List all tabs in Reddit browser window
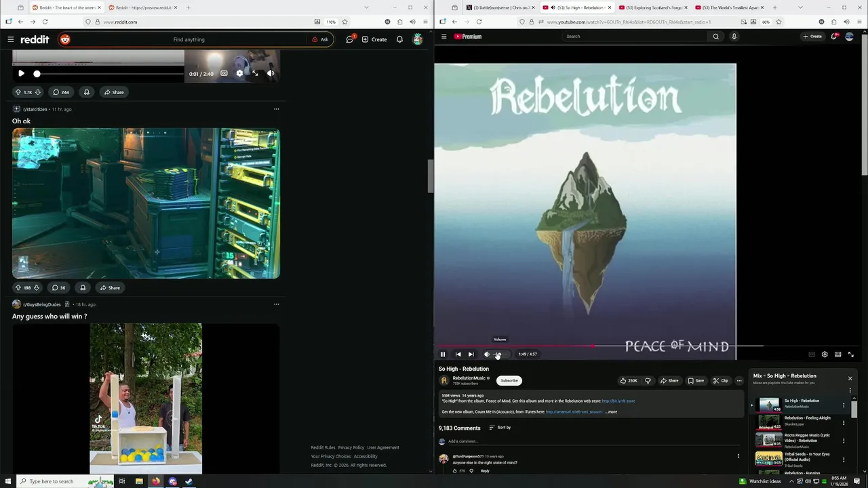868x488 pixels. point(366,7)
